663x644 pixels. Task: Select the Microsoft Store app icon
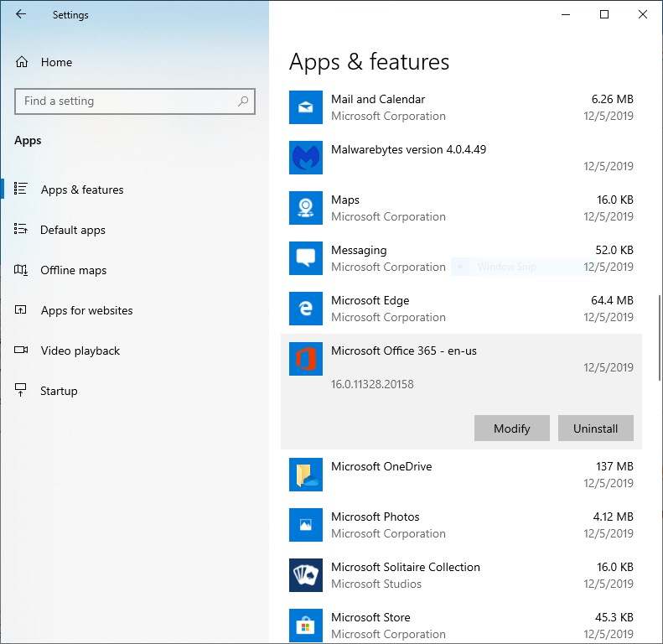[x=306, y=626]
